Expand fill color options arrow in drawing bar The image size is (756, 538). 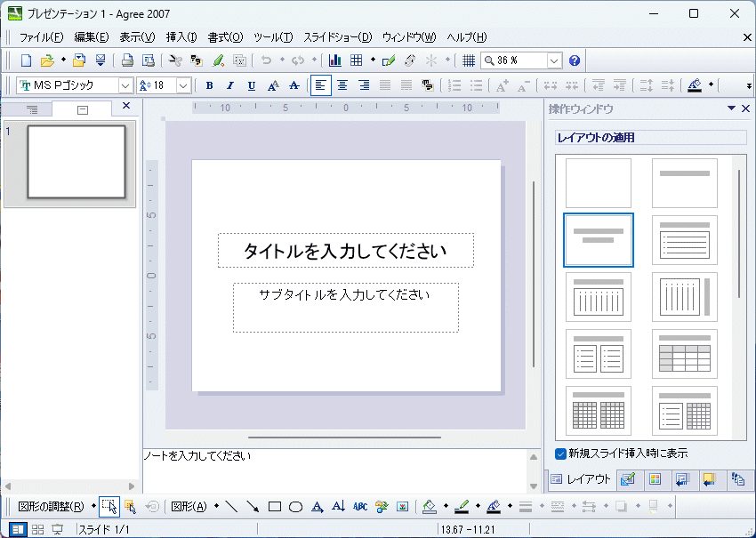pyautogui.click(x=446, y=506)
